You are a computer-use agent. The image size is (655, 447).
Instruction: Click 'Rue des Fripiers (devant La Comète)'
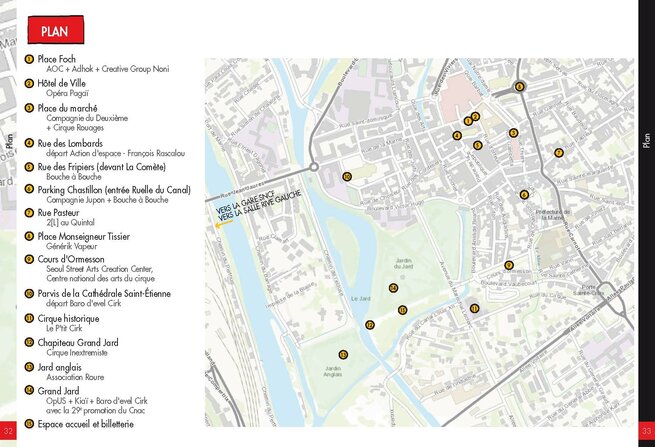[102, 167]
